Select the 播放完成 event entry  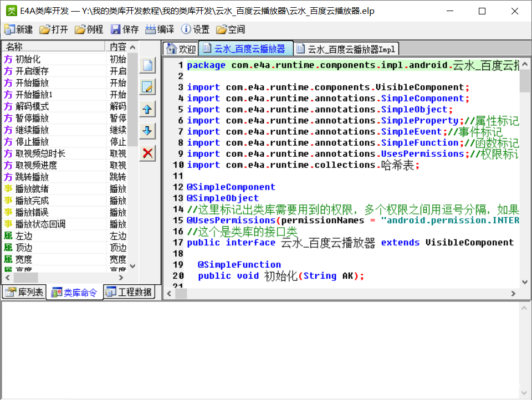coord(32,200)
